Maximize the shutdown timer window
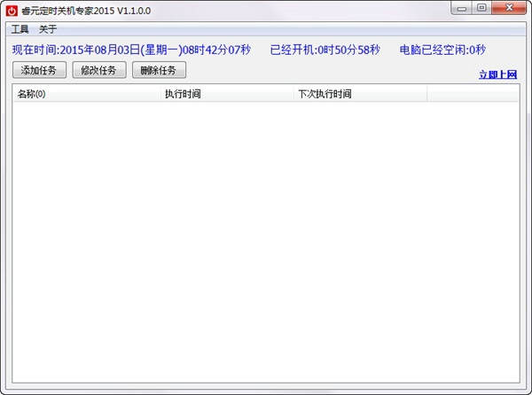The height and width of the screenshot is (395, 532). pyautogui.click(x=481, y=8)
